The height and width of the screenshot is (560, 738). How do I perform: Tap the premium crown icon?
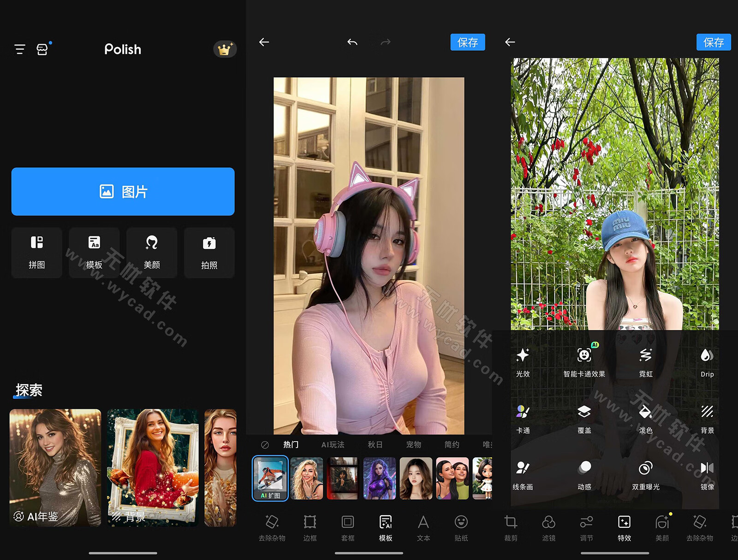[225, 49]
